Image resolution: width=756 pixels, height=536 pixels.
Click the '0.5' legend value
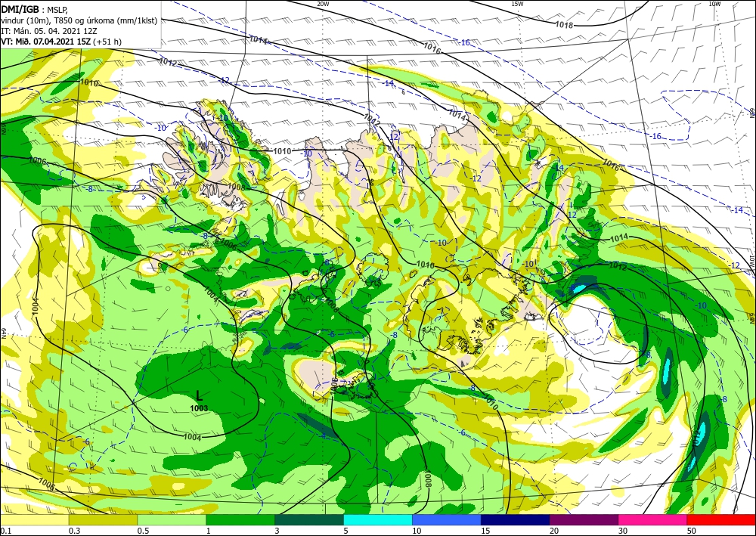[x=142, y=531]
